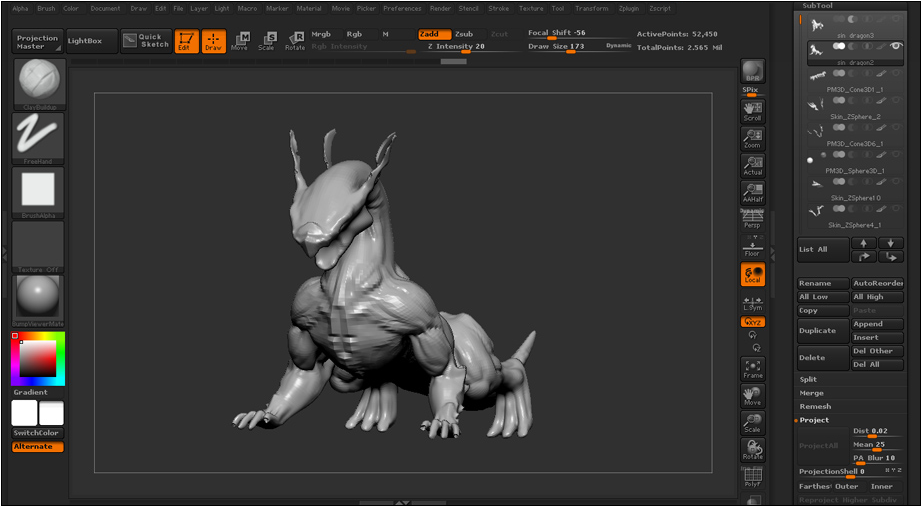Disable the Local transformation toggle
The width and height of the screenshot is (922, 507).
pos(753,274)
